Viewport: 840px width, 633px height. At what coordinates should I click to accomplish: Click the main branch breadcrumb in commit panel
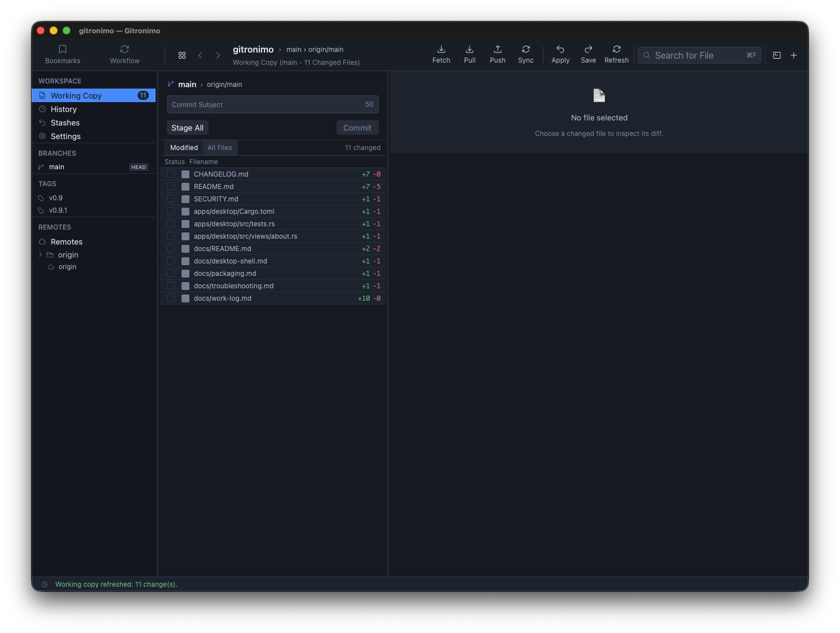pyautogui.click(x=187, y=85)
